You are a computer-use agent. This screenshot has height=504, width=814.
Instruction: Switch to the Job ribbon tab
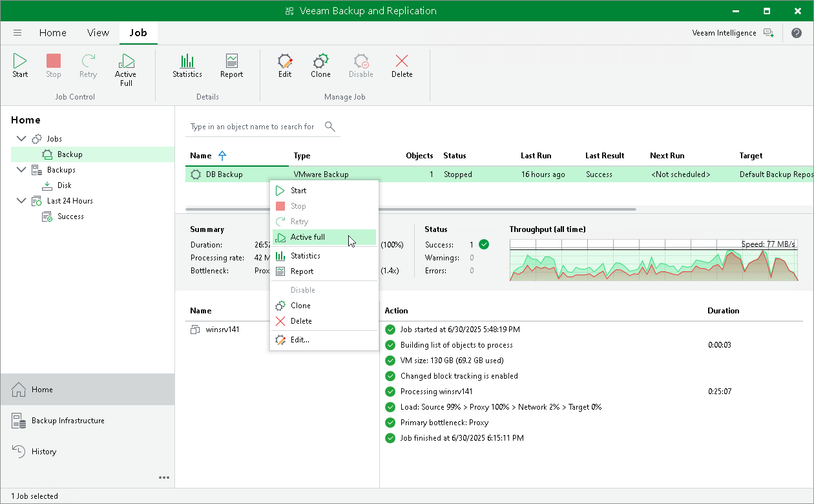pos(138,33)
